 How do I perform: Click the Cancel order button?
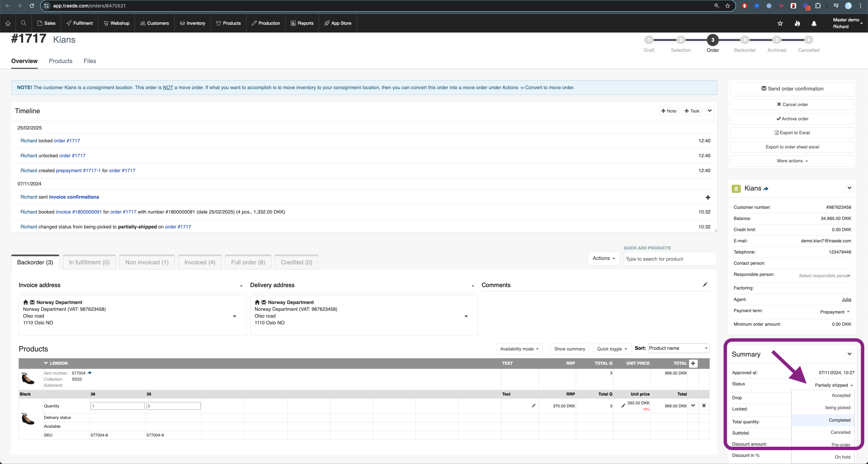pyautogui.click(x=792, y=104)
